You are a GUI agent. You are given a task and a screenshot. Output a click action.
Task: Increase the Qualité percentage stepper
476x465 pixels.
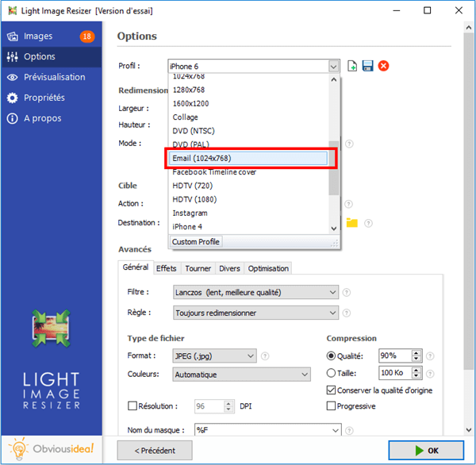click(416, 352)
